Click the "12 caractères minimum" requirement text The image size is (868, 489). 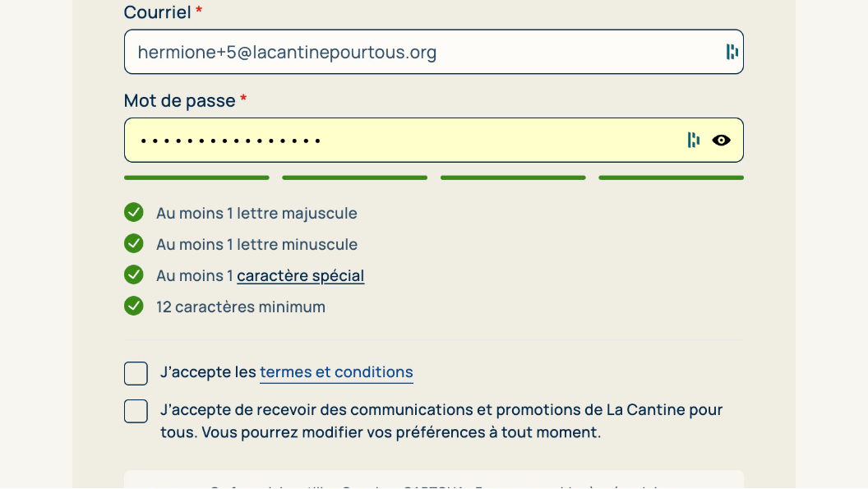tap(241, 307)
